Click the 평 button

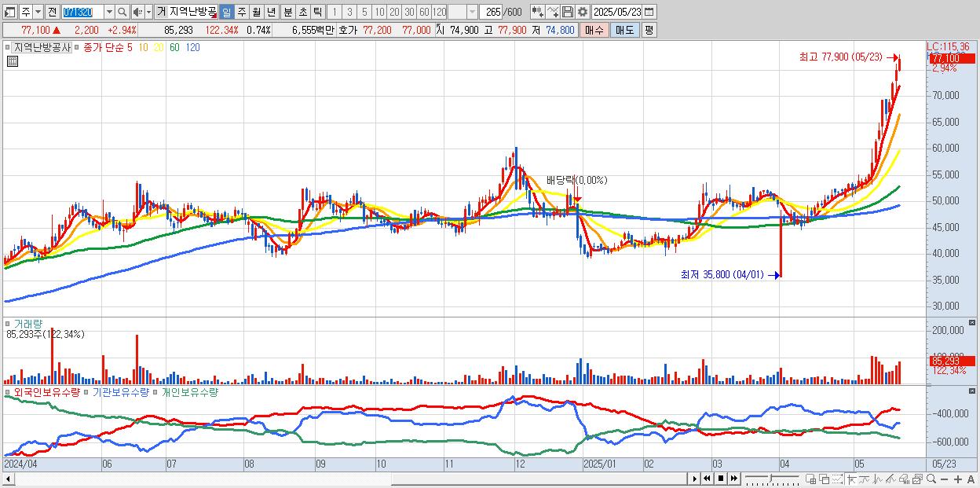pyautogui.click(x=649, y=30)
